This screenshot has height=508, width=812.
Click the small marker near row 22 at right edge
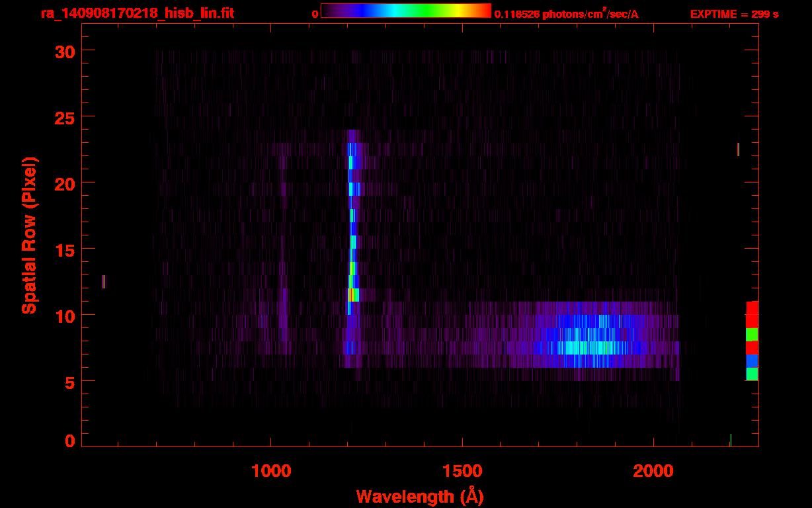(738, 149)
